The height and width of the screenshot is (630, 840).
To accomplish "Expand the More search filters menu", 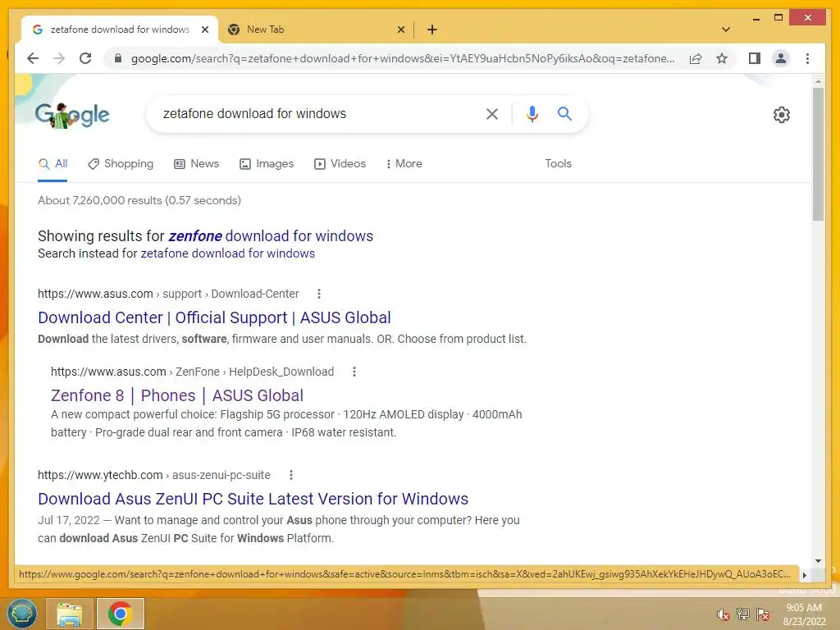I will (x=404, y=163).
